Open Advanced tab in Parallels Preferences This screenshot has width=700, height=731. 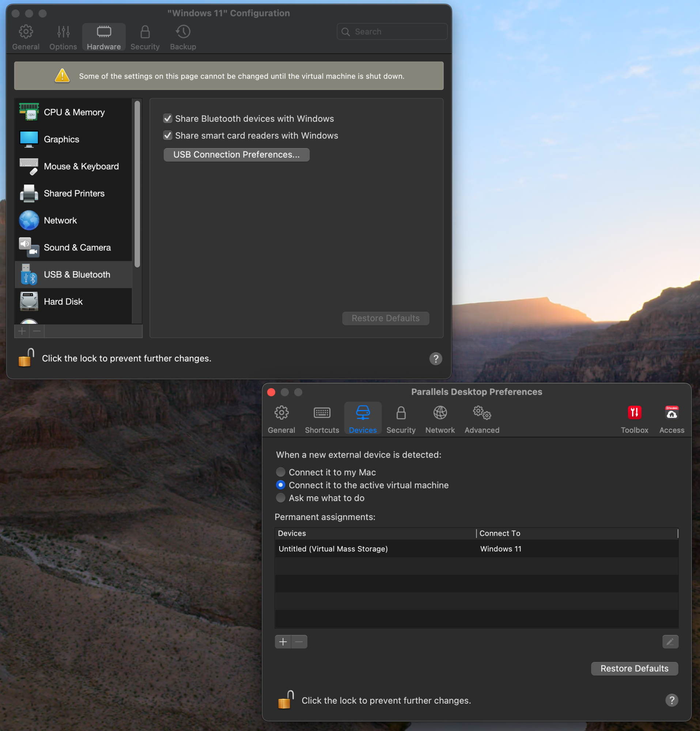coord(482,420)
